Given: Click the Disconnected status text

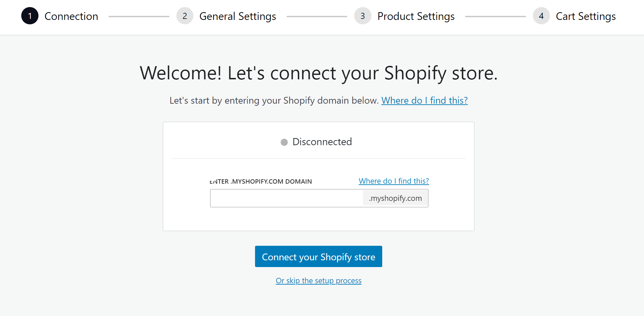Looking at the screenshot, I should pos(322,142).
